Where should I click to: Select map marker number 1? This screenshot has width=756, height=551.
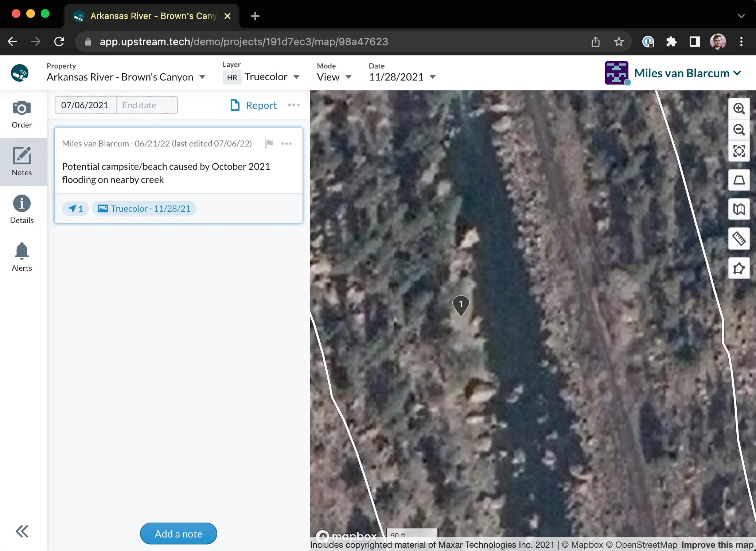461,305
